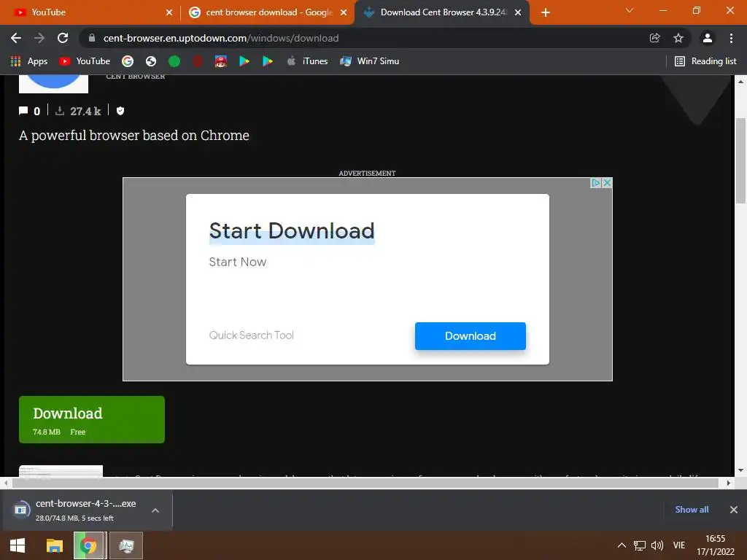
Task: Click the Chrome taskbar icon
Action: click(88, 545)
